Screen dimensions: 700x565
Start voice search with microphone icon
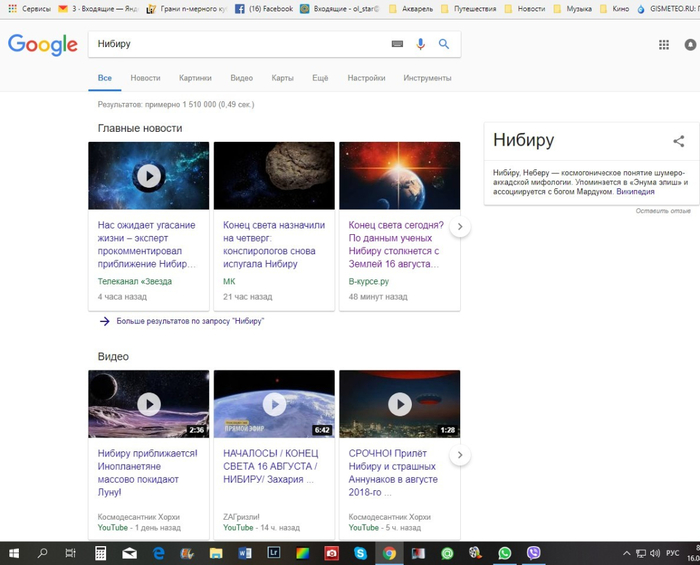[420, 44]
